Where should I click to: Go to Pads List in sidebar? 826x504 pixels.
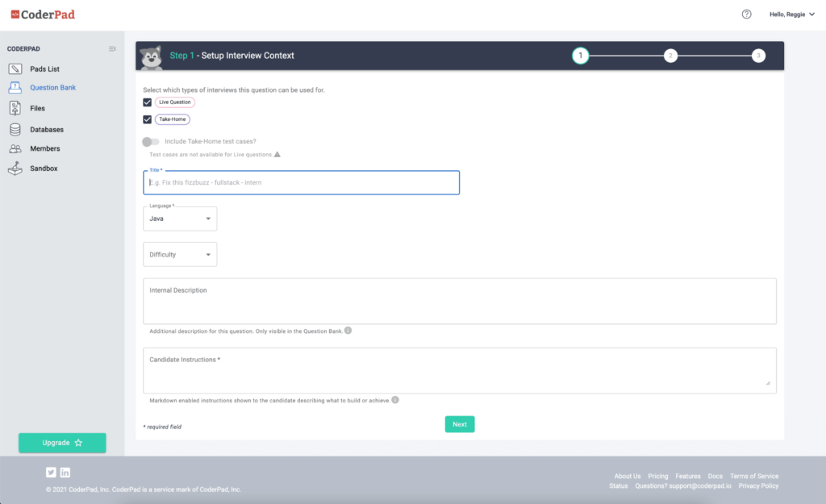[x=45, y=69]
